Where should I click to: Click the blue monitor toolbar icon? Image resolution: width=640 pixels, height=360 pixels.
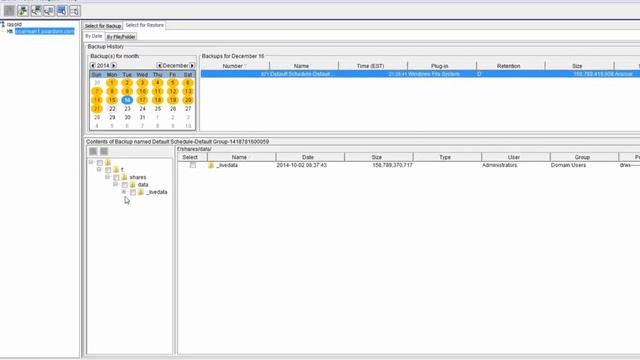pyautogui.click(x=62, y=11)
